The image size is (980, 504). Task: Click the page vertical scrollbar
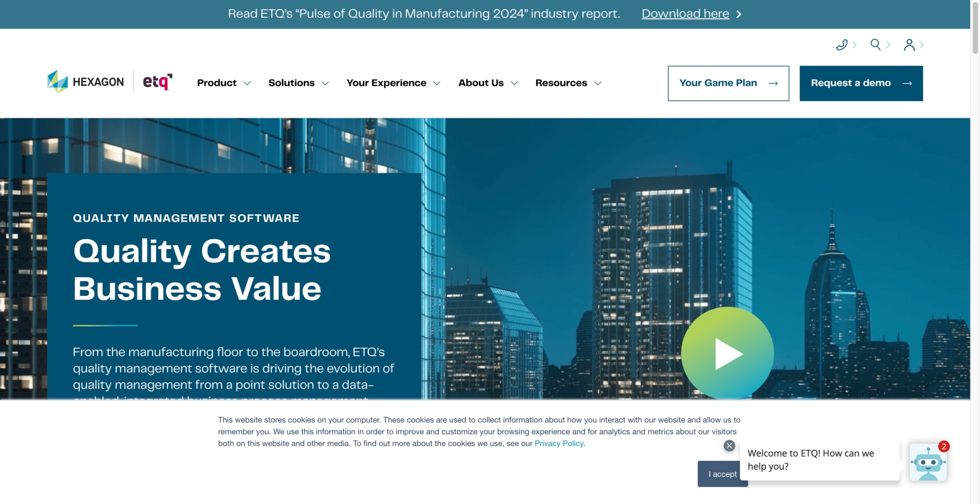(x=975, y=29)
